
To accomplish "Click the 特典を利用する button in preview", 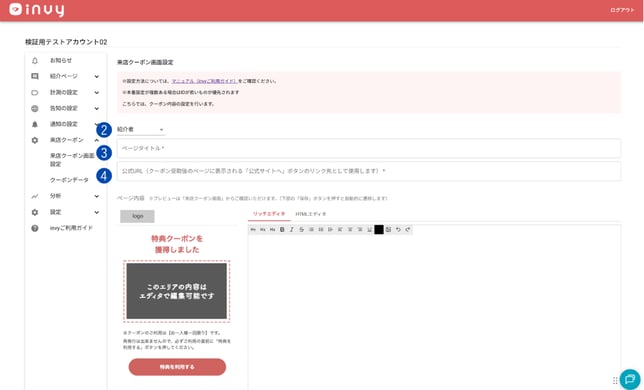I will pos(177,367).
